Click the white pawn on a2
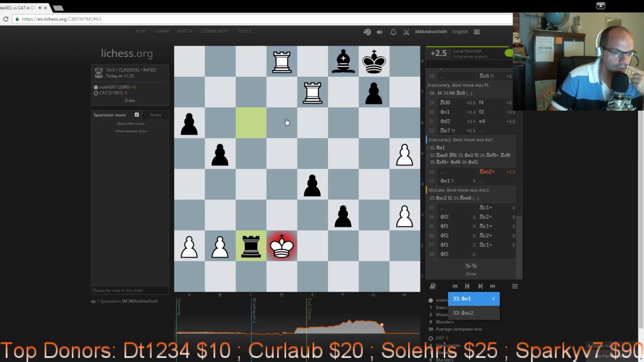The height and width of the screenshot is (362, 644). pyautogui.click(x=189, y=246)
